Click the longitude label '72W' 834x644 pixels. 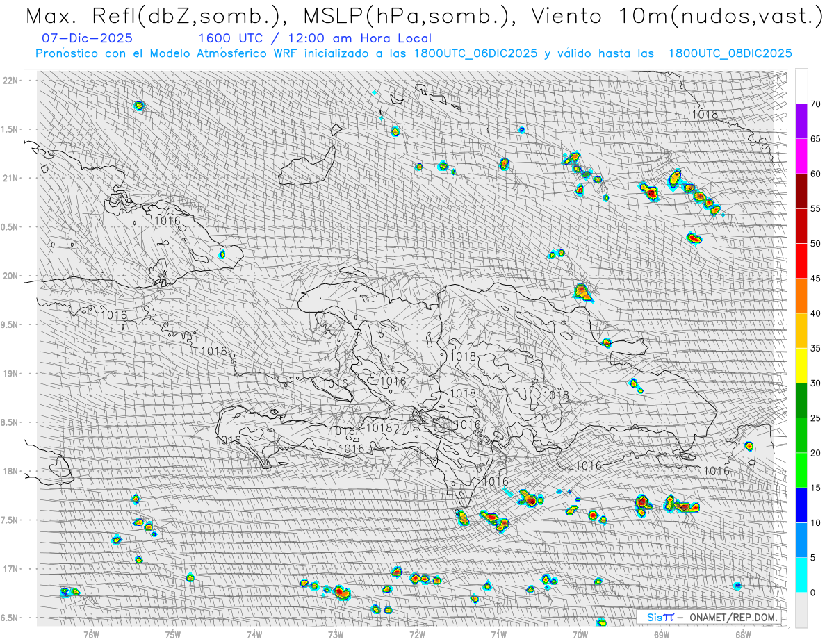[417, 634]
